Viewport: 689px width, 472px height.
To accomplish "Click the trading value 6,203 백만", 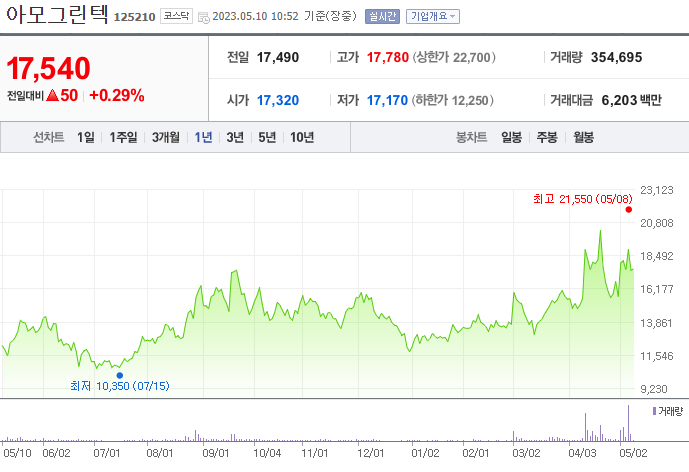I will (631, 100).
